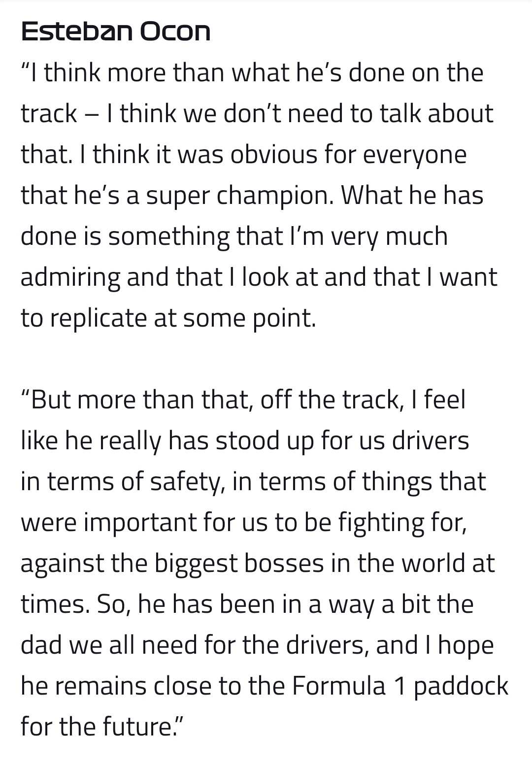Click the word "everyone"
This screenshot has width=532, height=767.
click(415, 155)
